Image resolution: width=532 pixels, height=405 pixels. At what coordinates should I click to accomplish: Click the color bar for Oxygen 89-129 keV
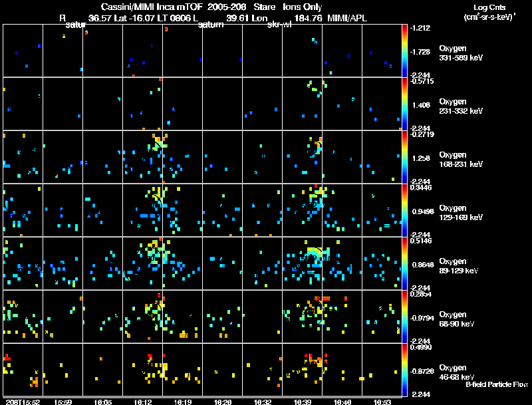pos(404,263)
